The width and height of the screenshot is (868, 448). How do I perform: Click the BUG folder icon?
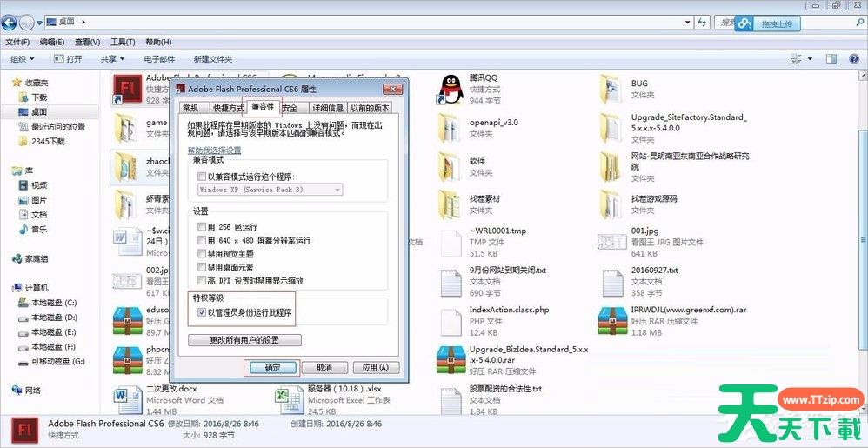click(611, 89)
